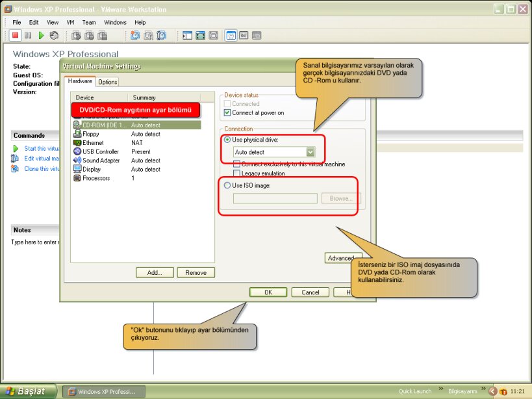532x399 pixels.
Task: Click the Clone this virtual machine link text
Action: (42, 168)
